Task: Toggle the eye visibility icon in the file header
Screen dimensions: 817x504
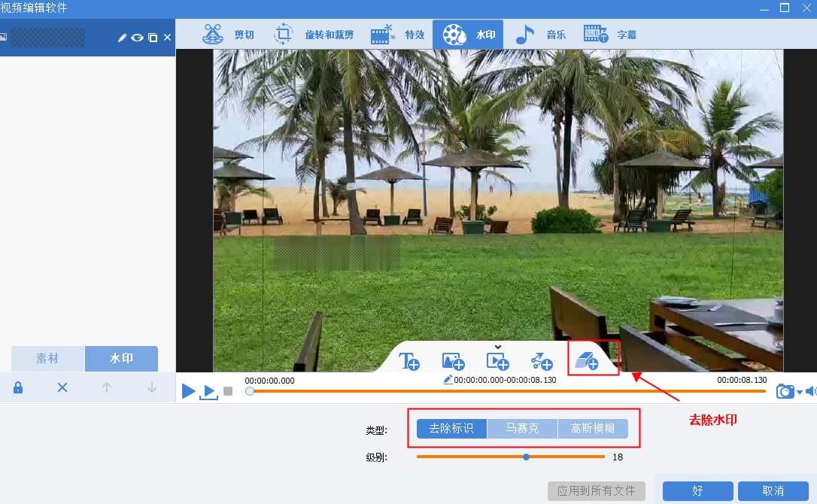Action: coord(137,38)
